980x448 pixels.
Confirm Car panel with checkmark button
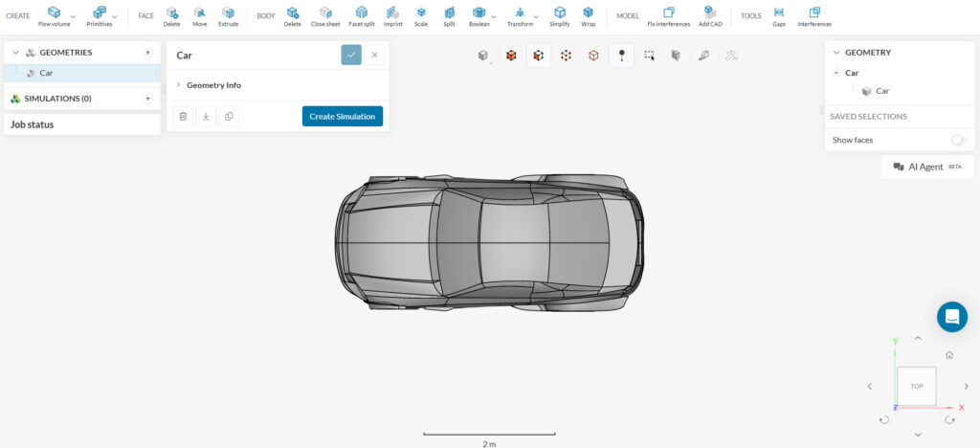click(351, 55)
